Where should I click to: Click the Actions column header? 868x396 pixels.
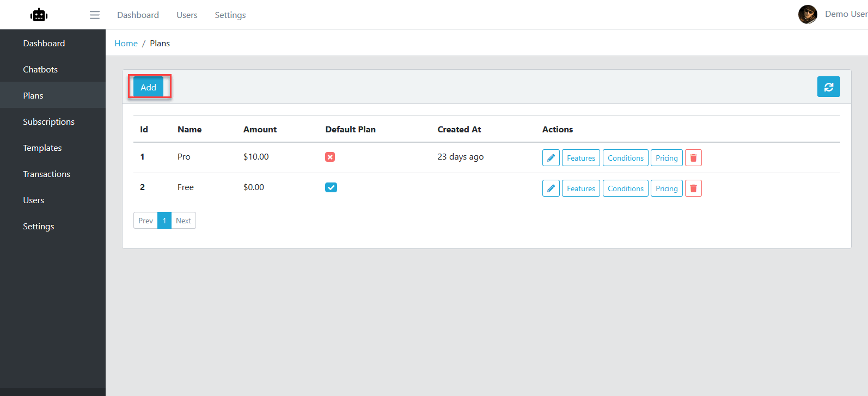pos(558,129)
